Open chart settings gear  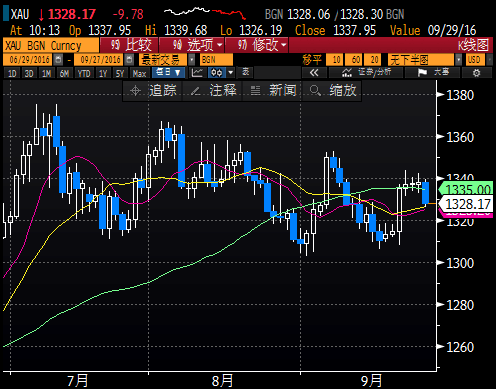click(x=477, y=73)
